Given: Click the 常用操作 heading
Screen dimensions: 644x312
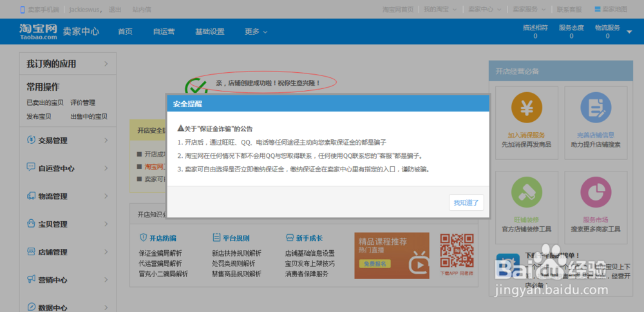Looking at the screenshot, I should (43, 87).
